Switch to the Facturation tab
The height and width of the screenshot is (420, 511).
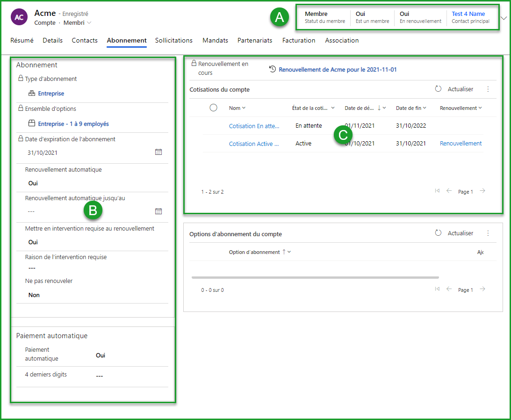coord(298,40)
